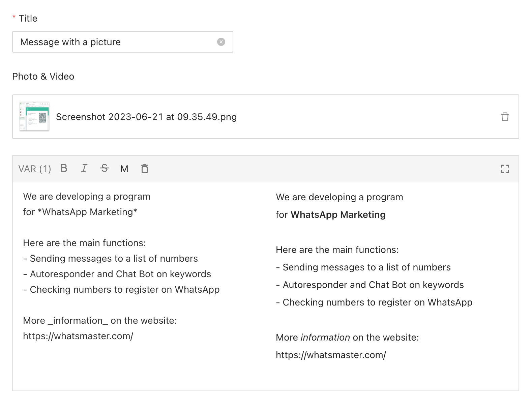532x406 pixels.
Task: Click the trash icon in editor toolbar
Action: tap(144, 169)
